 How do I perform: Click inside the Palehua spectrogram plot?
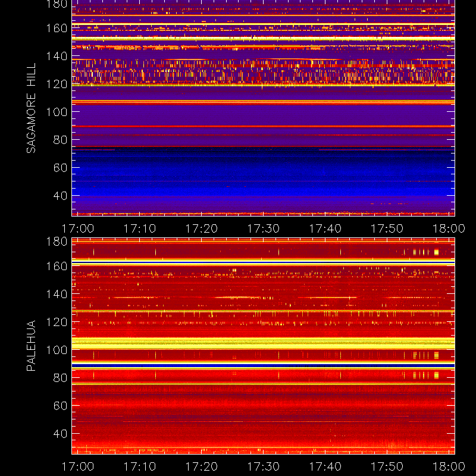[263, 346]
